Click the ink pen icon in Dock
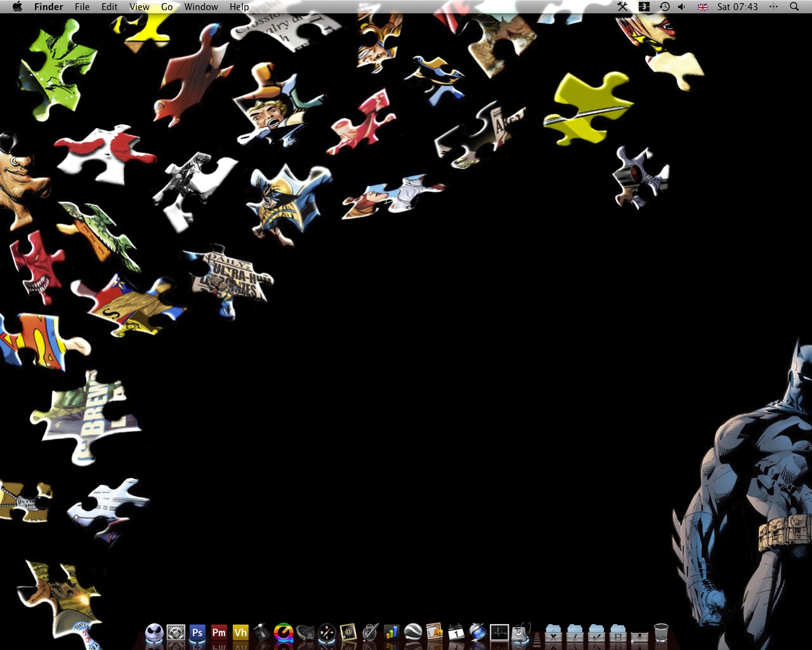The width and height of the screenshot is (812, 650). [370, 632]
